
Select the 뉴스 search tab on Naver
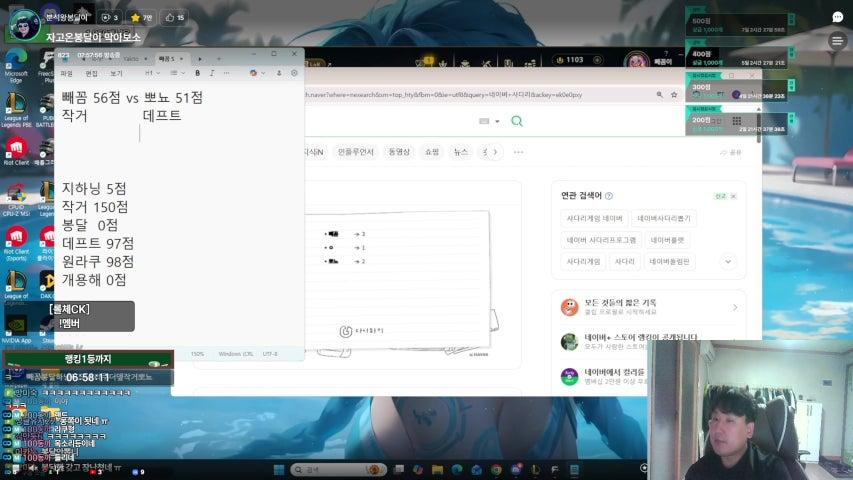461,152
